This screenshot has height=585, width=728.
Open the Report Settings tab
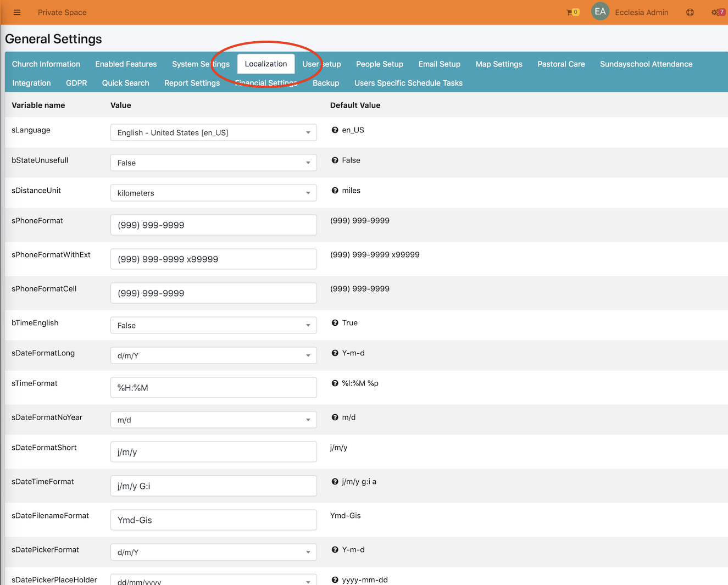point(192,83)
